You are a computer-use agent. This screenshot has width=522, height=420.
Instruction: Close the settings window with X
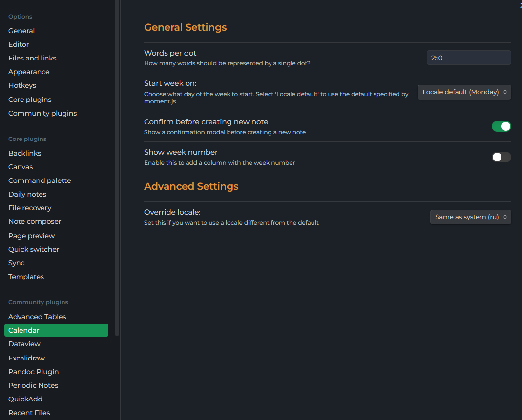(521, 5)
